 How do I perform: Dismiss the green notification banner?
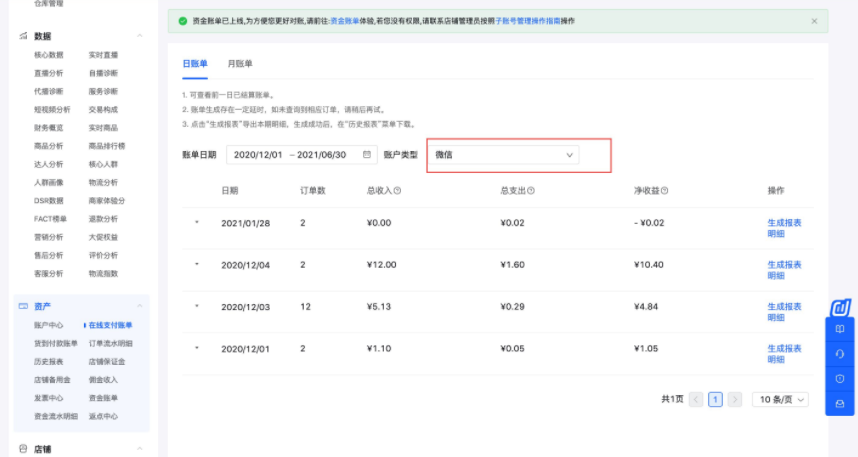coord(814,21)
